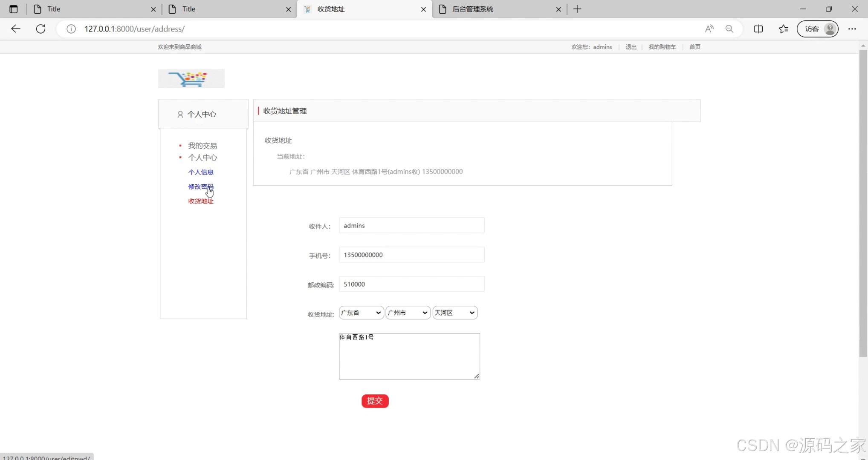Expand the 天河区 district dropdown
This screenshot has width=868, height=460.
point(455,313)
